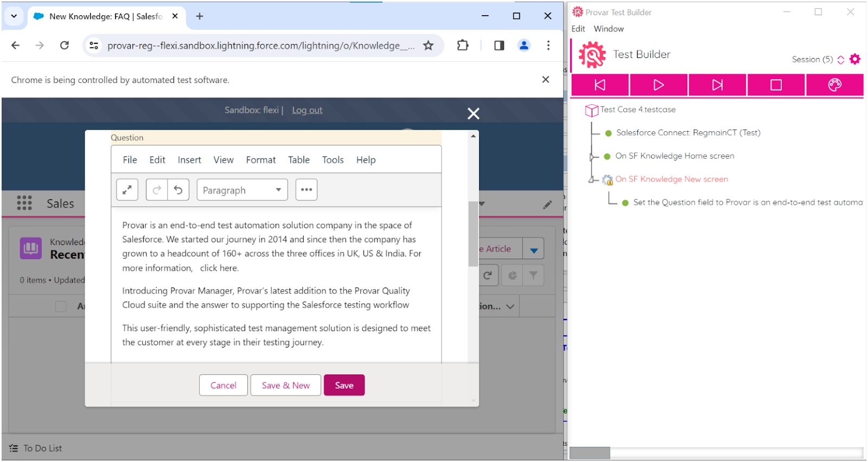Expand the On SF Knowledge Home screen step
Image resolution: width=868 pixels, height=462 pixels.
click(x=591, y=157)
